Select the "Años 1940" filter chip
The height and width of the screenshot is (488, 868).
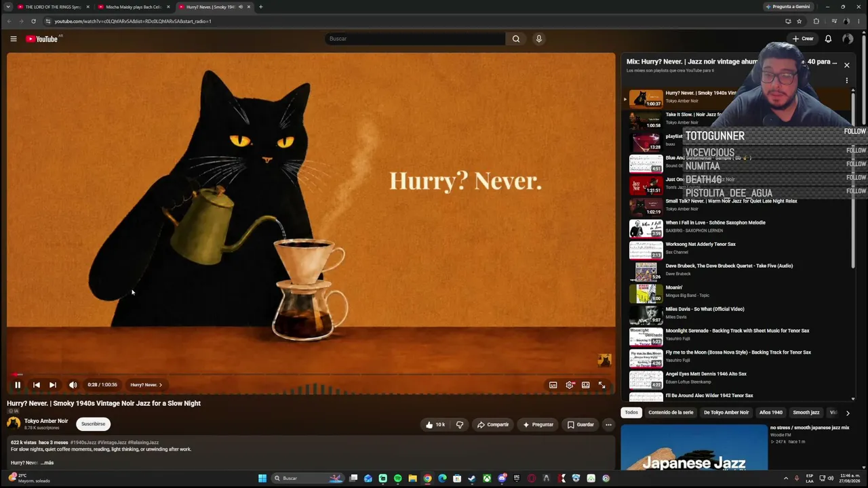[771, 413]
